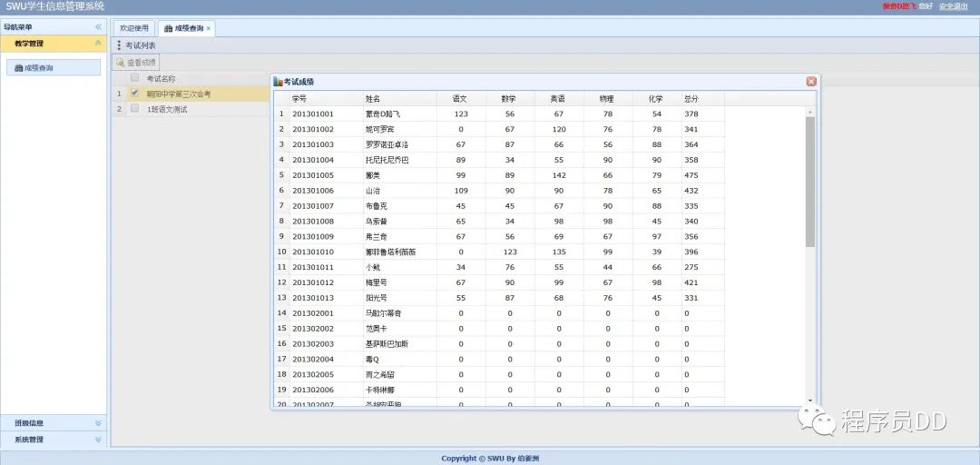Screen dimensions: 980x465
Task: Switch to the 欢迎使用 tab
Action: click(x=134, y=28)
